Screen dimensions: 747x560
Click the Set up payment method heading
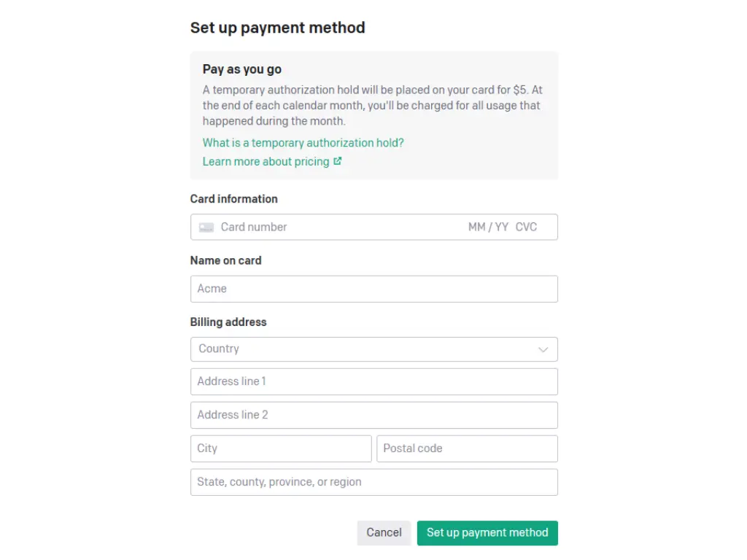[277, 28]
